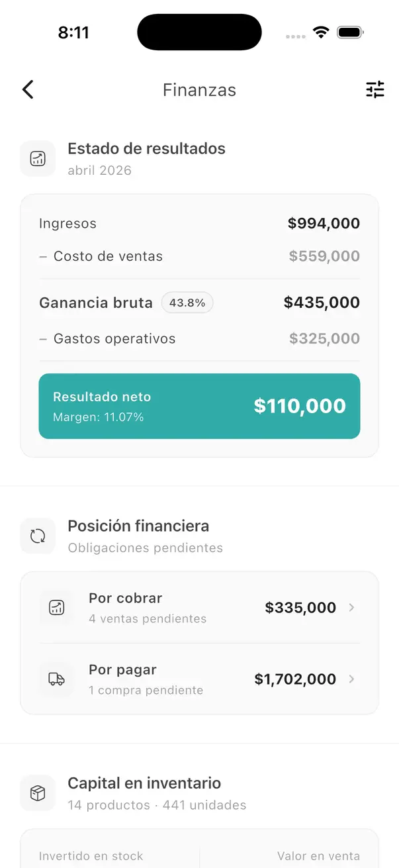Screen dimensions: 399x868
Task: Click the Por pagar delivery truck icon
Action: [56, 679]
